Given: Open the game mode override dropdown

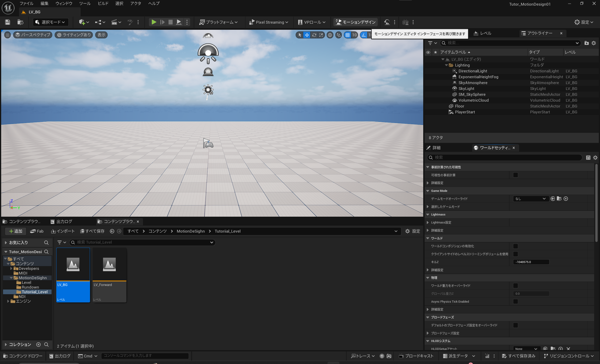Looking at the screenshot, I should tap(530, 199).
